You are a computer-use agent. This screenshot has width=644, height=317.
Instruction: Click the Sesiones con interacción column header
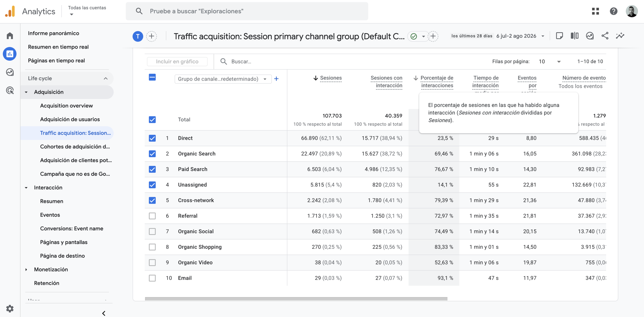point(386,82)
